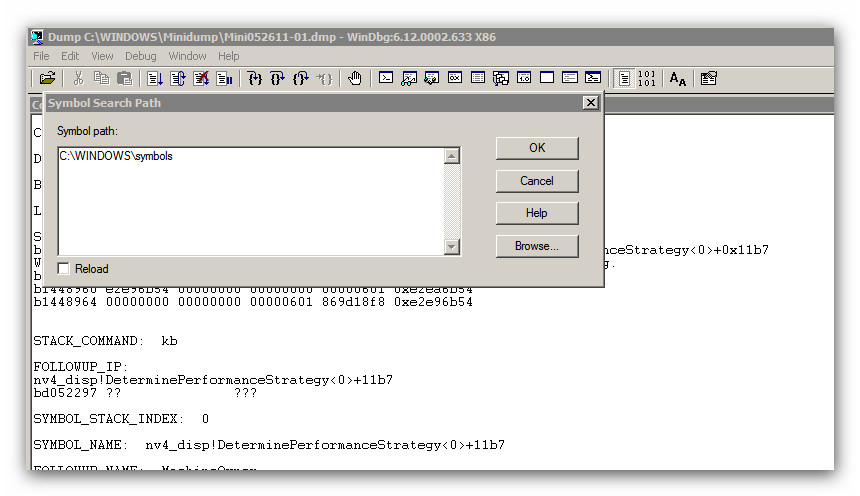Toggle Source Mode Off 101 icon

click(x=647, y=78)
